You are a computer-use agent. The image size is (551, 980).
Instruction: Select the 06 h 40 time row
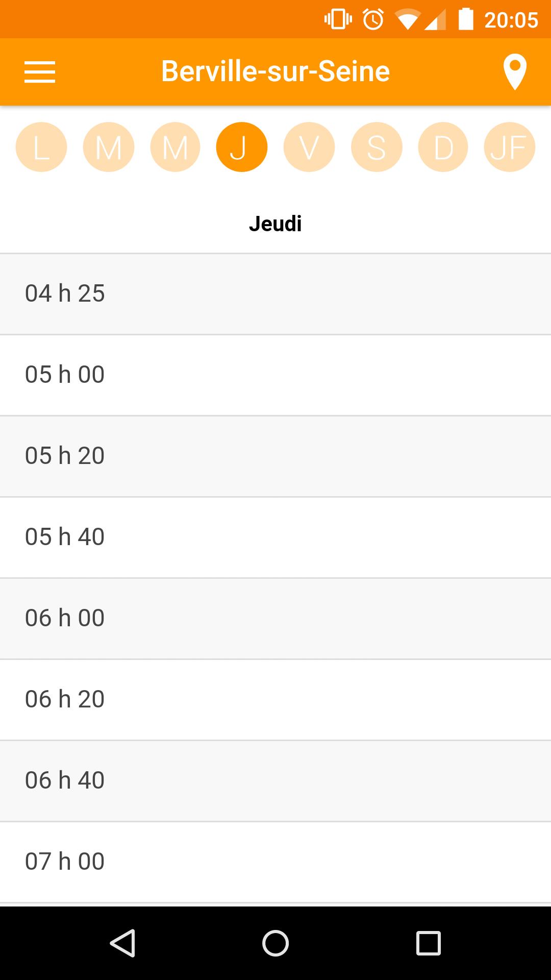coord(275,781)
